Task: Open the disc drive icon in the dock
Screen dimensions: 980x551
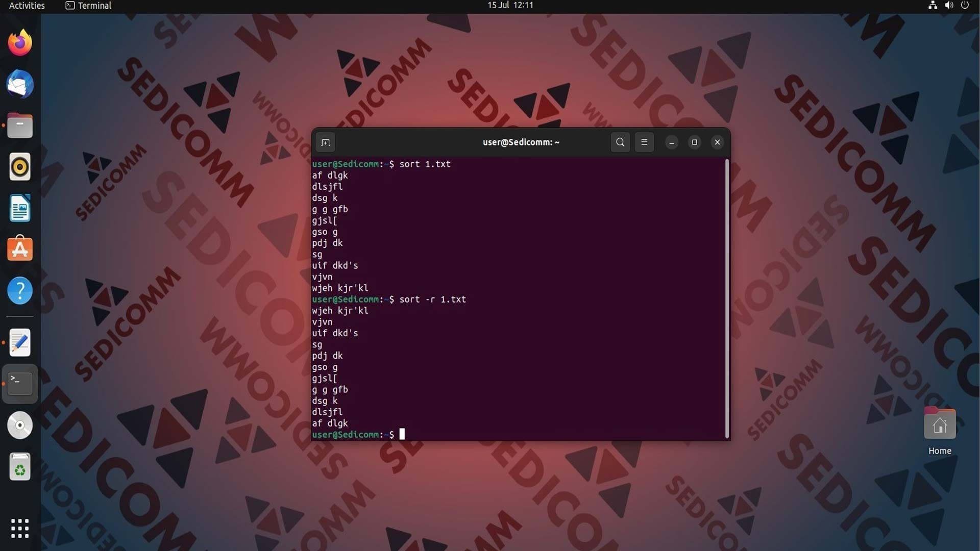Action: [20, 425]
